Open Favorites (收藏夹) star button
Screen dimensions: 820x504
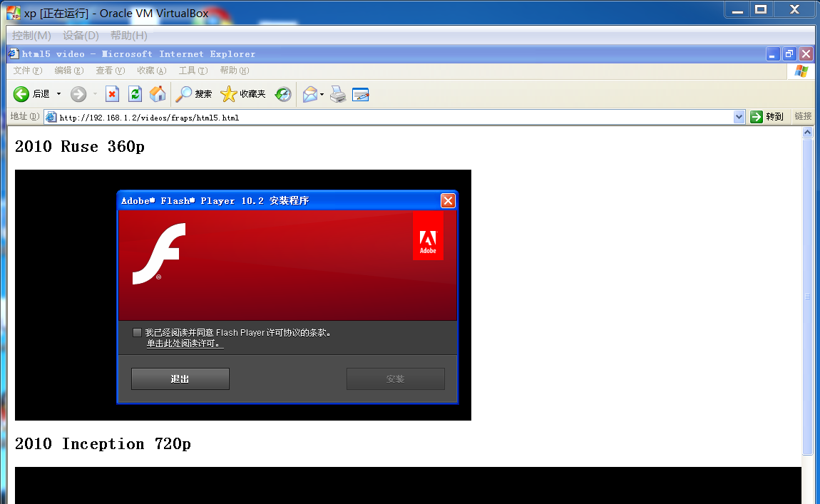pyautogui.click(x=243, y=94)
